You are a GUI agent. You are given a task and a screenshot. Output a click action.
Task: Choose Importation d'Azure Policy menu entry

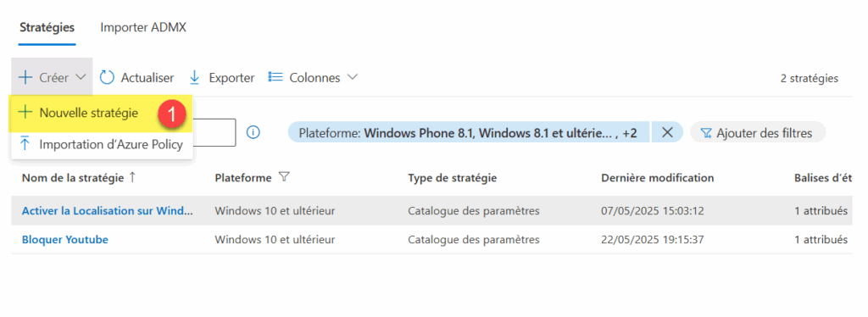coord(102,144)
